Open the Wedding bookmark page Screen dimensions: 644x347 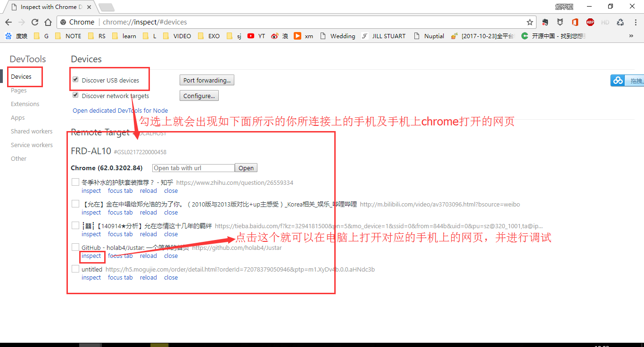(337, 36)
